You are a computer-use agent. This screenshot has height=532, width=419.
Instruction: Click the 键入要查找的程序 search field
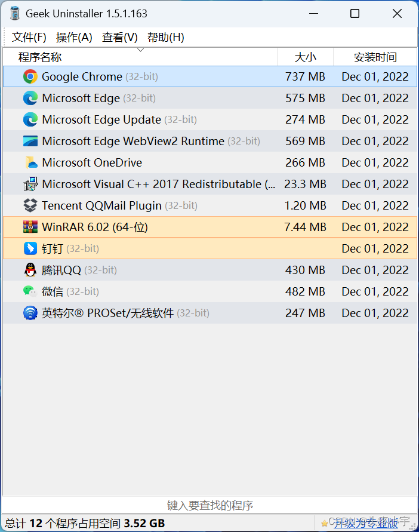click(209, 505)
